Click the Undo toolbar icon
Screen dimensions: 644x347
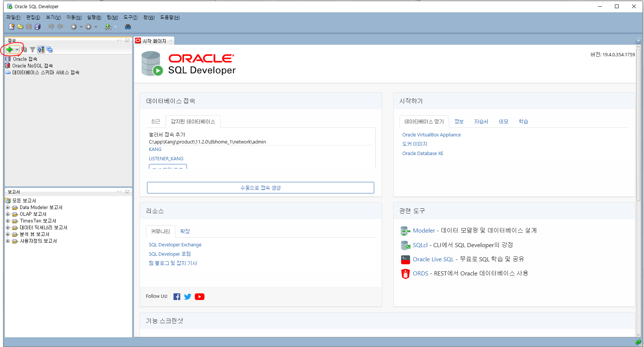click(51, 27)
